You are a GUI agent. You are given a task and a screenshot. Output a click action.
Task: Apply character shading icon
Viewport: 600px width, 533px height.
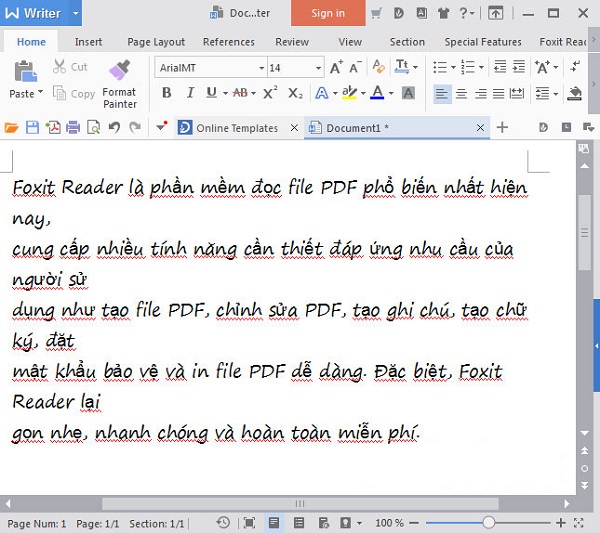pos(408,93)
